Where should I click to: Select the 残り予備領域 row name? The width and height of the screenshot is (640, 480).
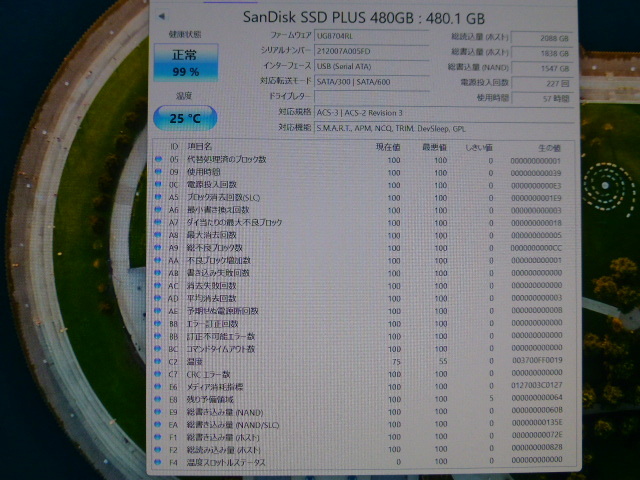click(210, 400)
